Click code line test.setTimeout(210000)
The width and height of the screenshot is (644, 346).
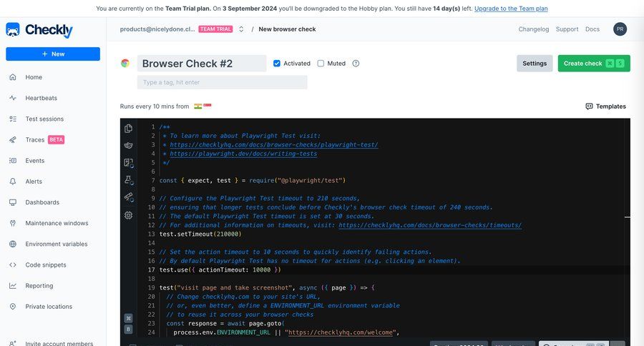pyautogui.click(x=200, y=234)
